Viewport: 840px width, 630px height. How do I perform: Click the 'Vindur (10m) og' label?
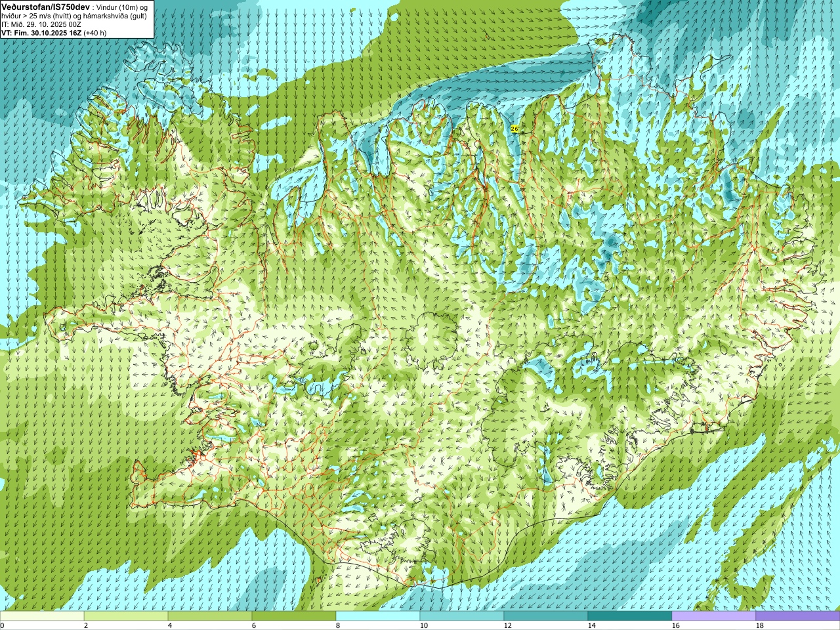point(122,7)
